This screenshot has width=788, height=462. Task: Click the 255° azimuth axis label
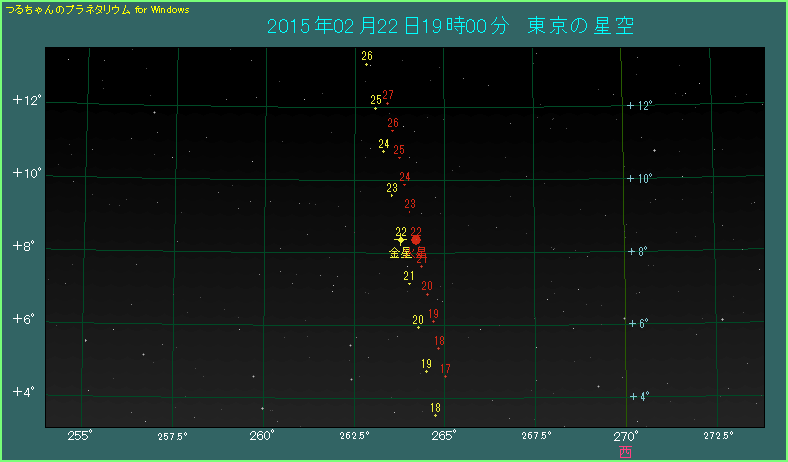(80, 435)
